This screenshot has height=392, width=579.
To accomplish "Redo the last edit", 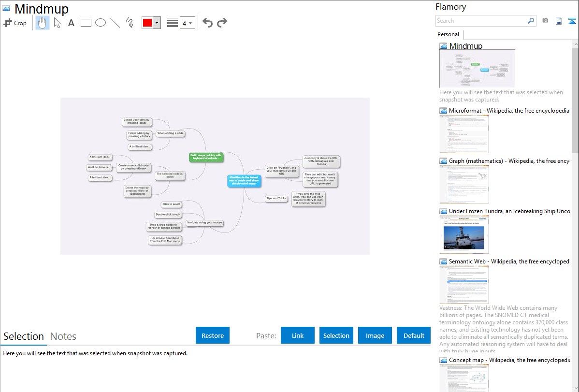I will click(x=222, y=23).
